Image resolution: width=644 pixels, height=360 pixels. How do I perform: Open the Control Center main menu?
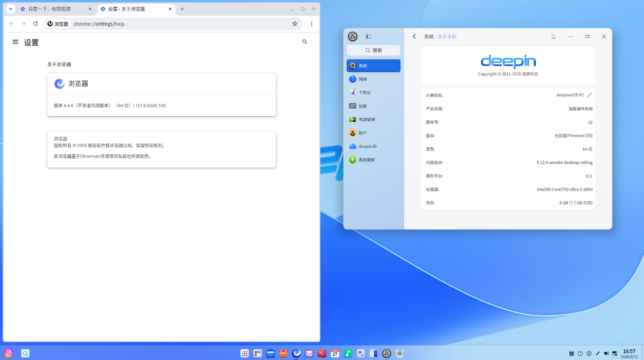[x=554, y=37]
